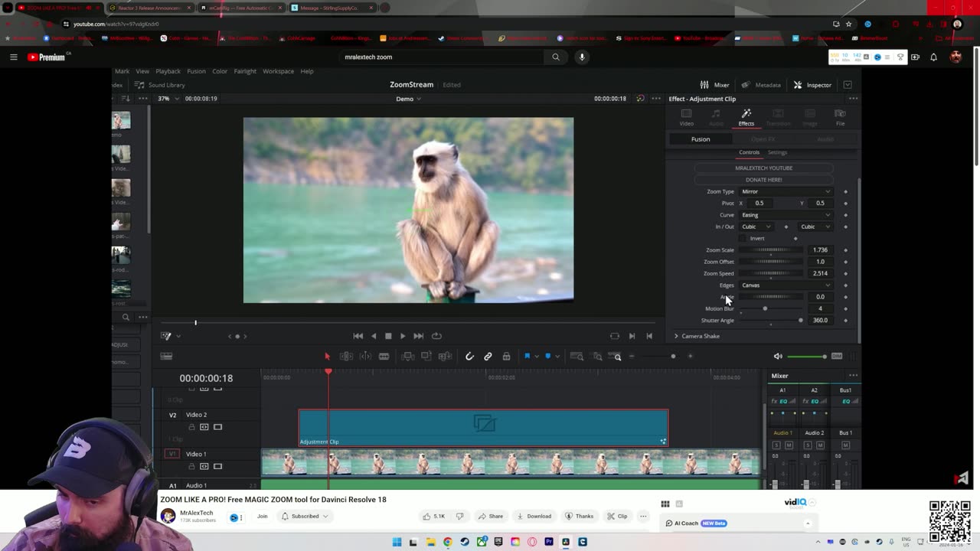Toggle the DIM audio button
Image resolution: width=980 pixels, height=551 pixels.
(x=837, y=356)
